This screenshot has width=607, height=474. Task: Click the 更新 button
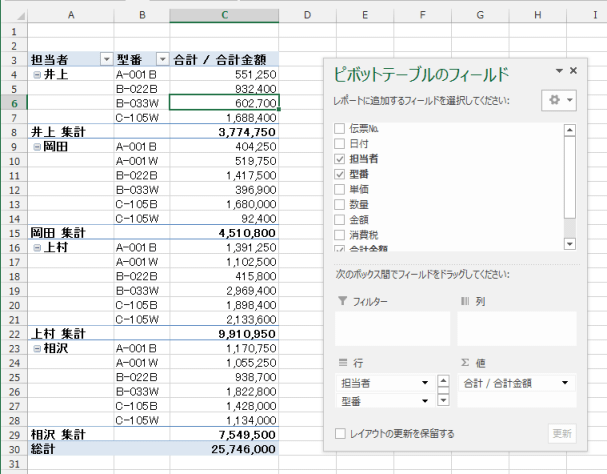(563, 434)
